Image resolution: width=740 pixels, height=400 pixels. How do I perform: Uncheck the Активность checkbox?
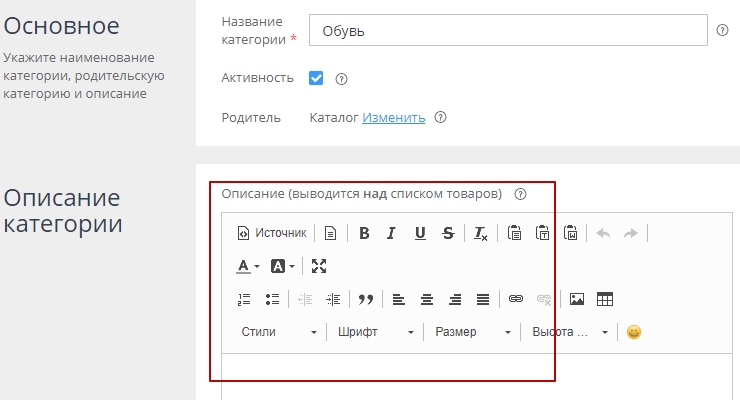[316, 78]
